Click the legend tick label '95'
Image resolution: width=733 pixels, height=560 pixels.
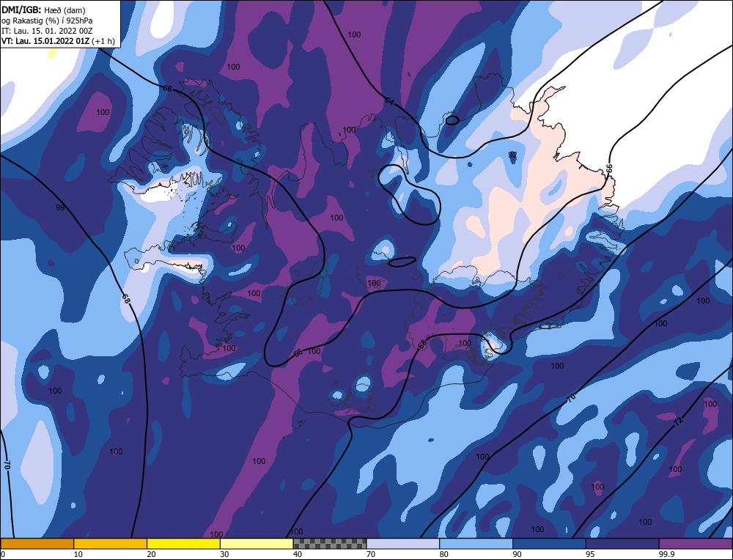point(590,554)
